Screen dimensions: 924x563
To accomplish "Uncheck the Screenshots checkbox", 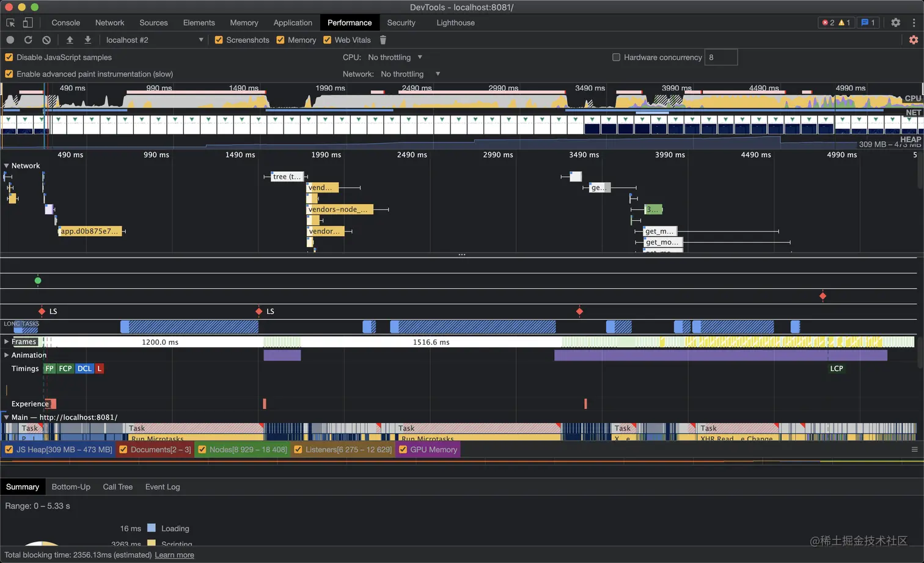I will [219, 40].
